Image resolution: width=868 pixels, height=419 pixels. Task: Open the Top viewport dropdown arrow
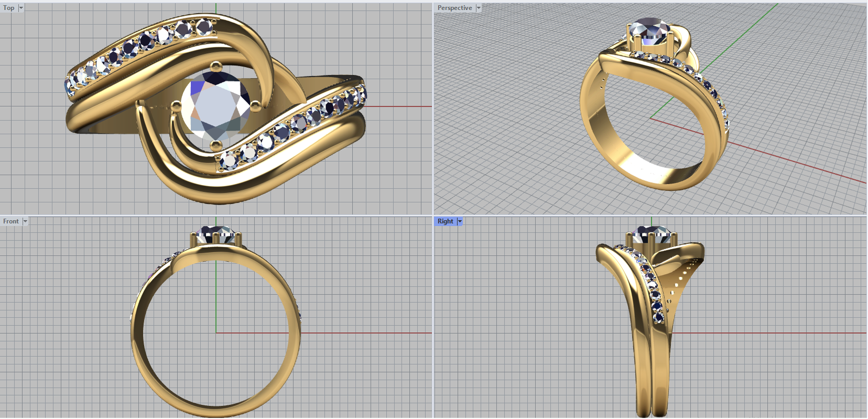[21, 8]
